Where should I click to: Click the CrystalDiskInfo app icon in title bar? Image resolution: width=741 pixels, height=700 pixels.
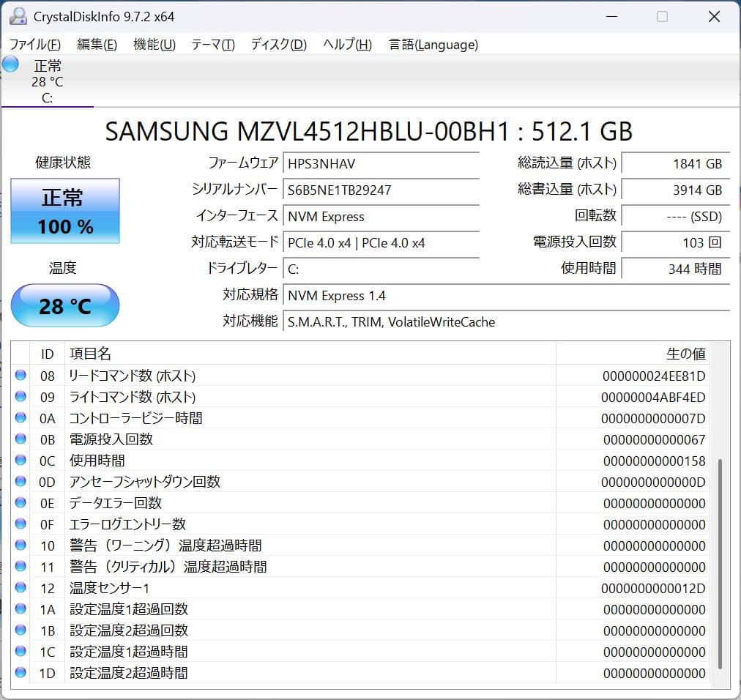tap(18, 17)
